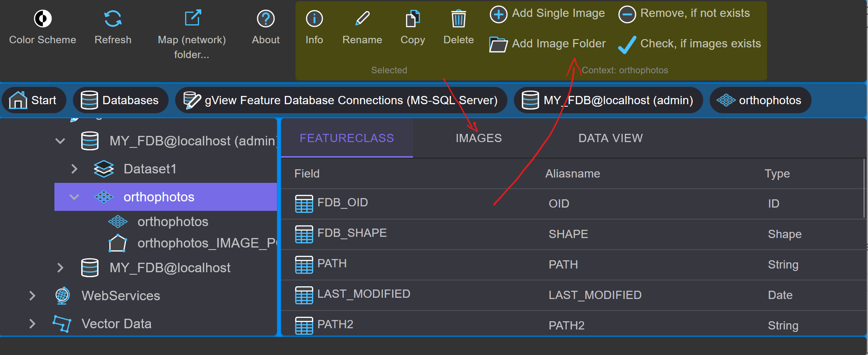Click the Refresh icon
The image size is (868, 355).
pos(113,19)
